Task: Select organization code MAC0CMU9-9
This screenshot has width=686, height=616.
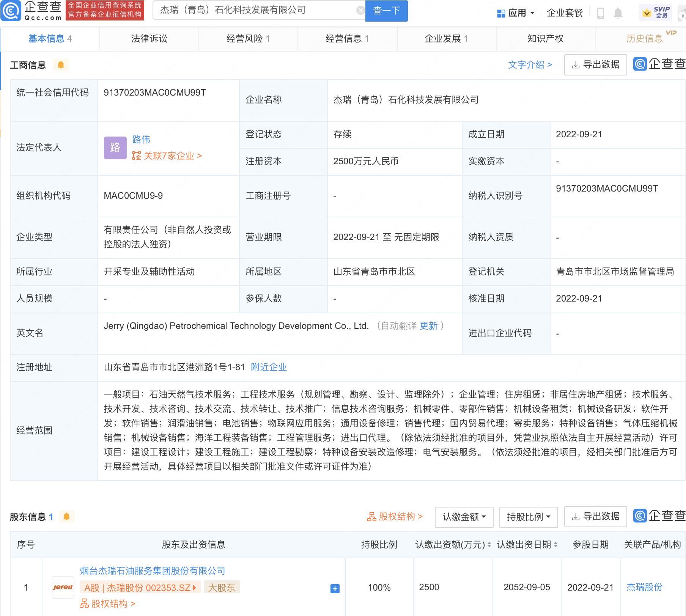Action: [x=133, y=196]
